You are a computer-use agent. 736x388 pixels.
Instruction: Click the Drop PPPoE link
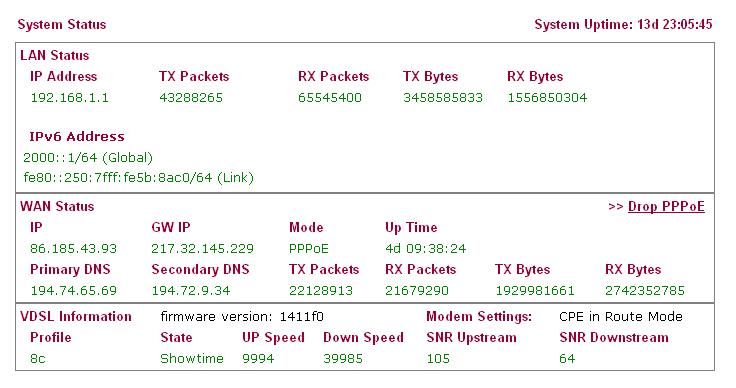pos(666,207)
